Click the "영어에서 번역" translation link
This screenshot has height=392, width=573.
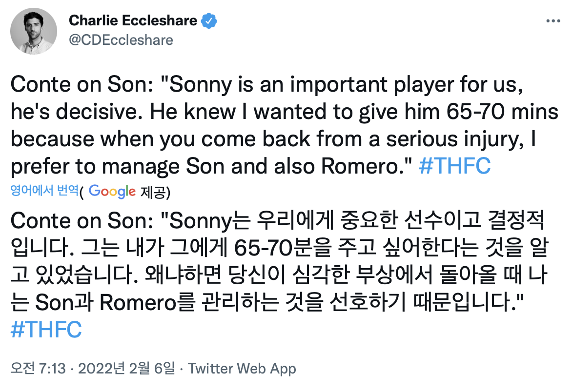tap(44, 191)
